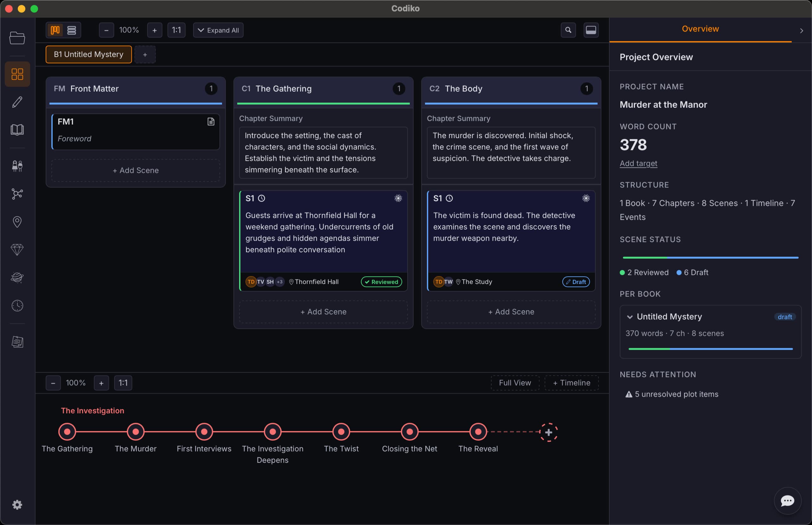812x525 pixels.
Task: Edit The Body chapter summary text
Action: coord(511,152)
